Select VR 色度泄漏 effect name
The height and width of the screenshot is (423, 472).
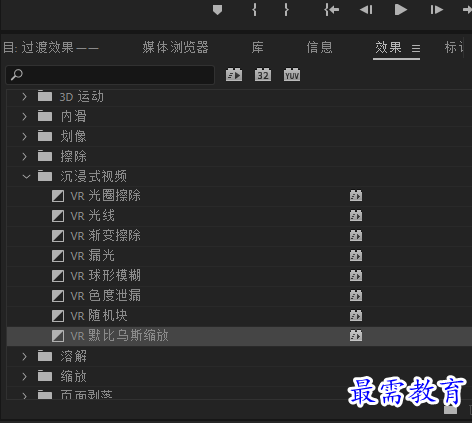[105, 296]
